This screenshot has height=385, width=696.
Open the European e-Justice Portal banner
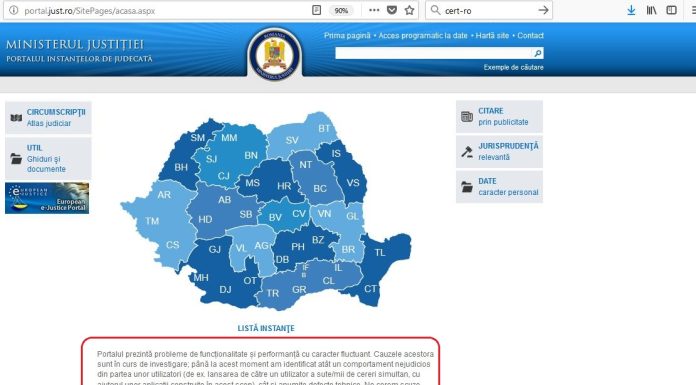[47, 198]
